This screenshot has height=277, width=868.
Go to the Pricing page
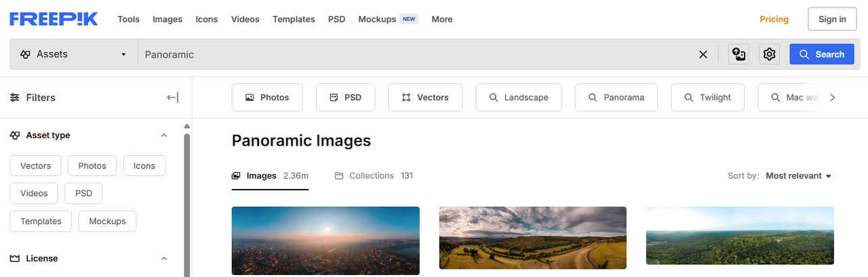click(774, 19)
